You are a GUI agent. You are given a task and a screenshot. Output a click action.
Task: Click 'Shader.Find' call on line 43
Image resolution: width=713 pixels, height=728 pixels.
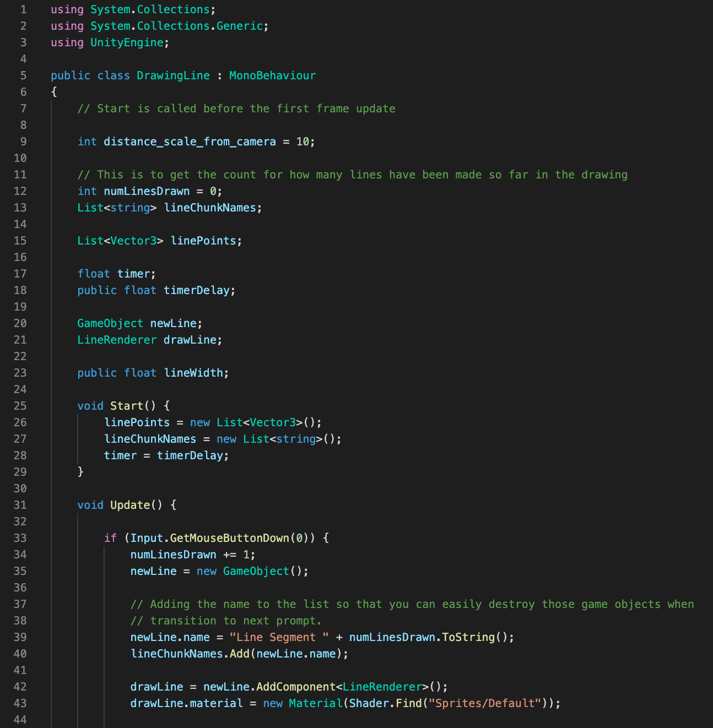(x=386, y=703)
